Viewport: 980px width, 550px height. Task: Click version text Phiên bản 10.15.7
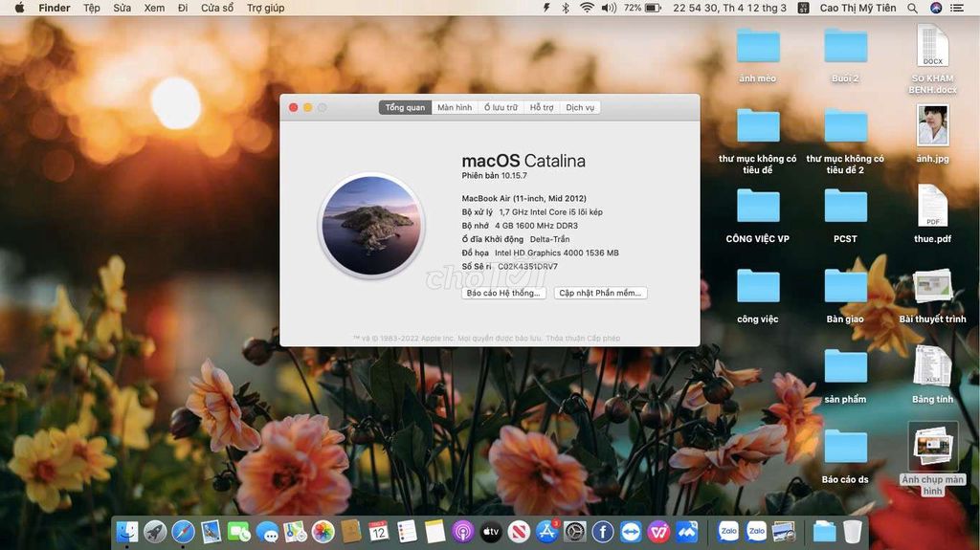pos(495,176)
